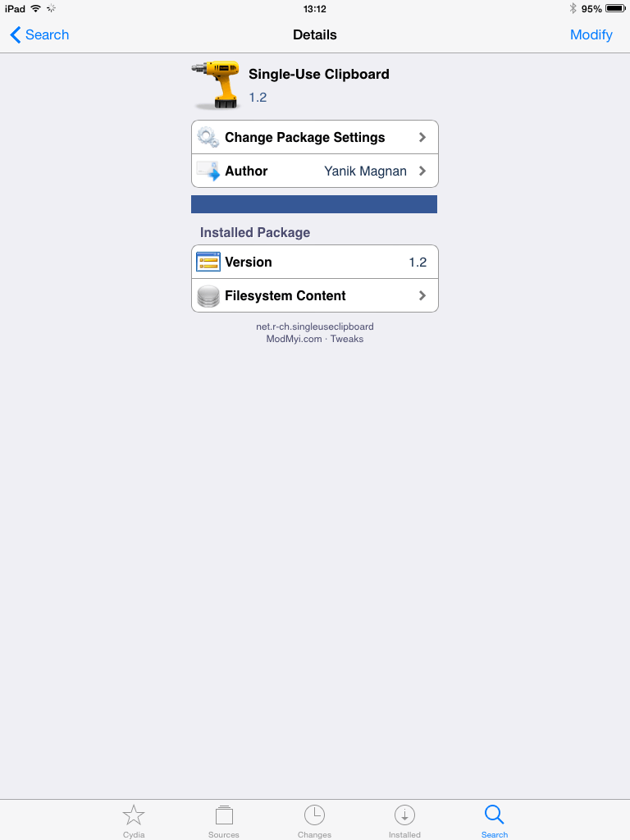Tap the Filesystem Content disk icon

pos(208,295)
